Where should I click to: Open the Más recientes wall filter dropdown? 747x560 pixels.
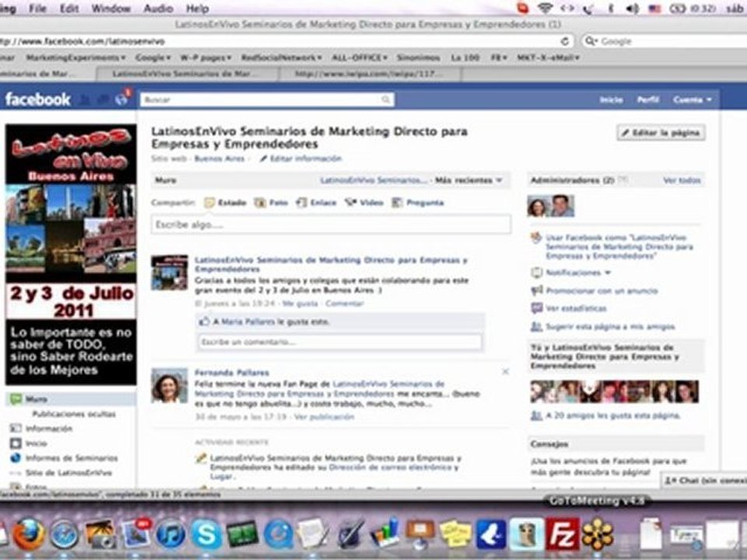468,180
